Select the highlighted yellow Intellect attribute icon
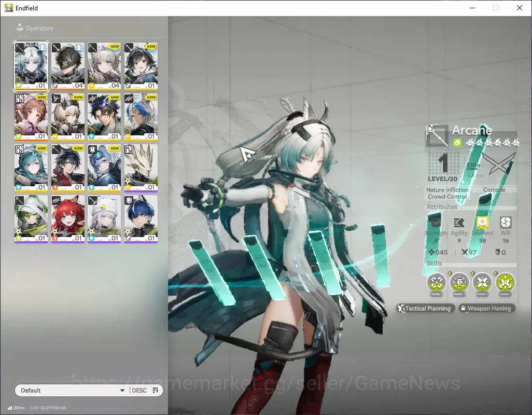The height and width of the screenshot is (415, 532). (482, 222)
